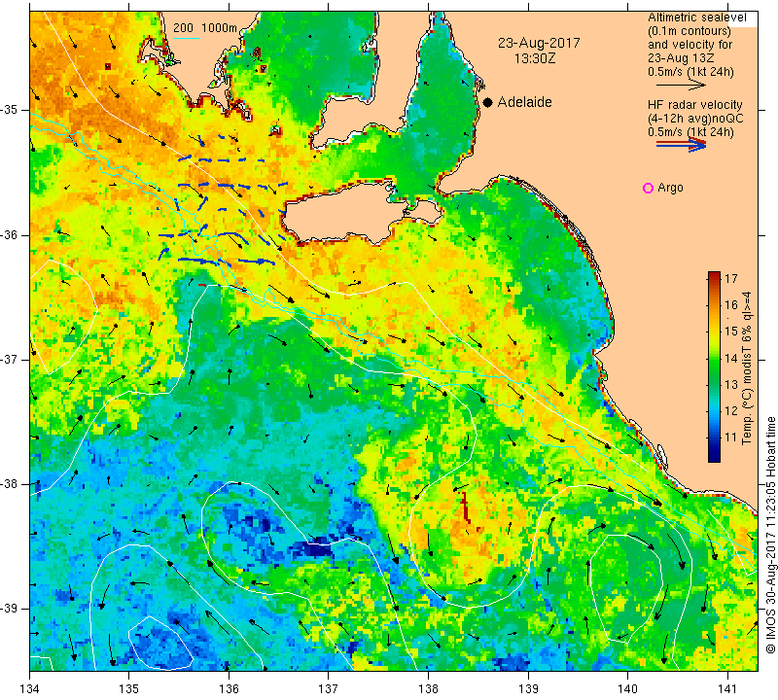This screenshot has width=778, height=700.
Task: Click the colorbar tick label 16
Action: [731, 304]
